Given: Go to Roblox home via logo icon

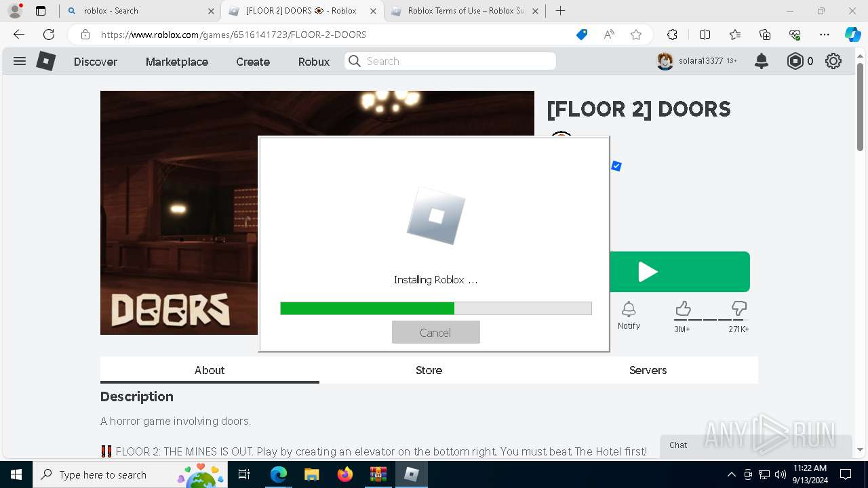Looking at the screenshot, I should (x=45, y=61).
